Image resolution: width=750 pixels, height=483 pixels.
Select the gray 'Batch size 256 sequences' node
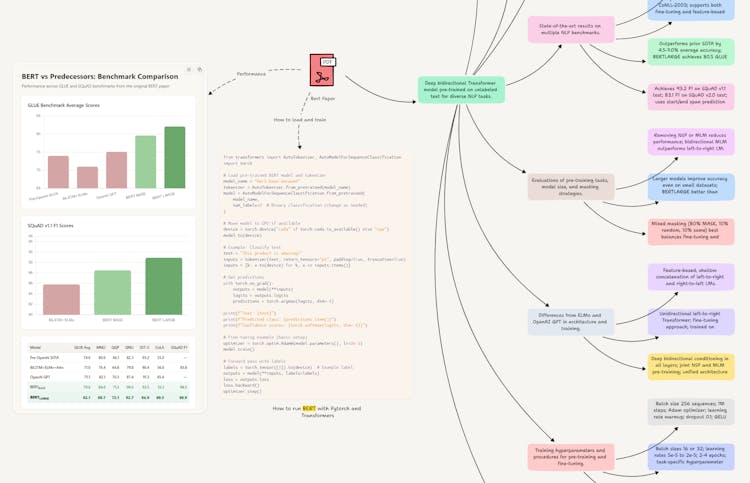coord(691,412)
